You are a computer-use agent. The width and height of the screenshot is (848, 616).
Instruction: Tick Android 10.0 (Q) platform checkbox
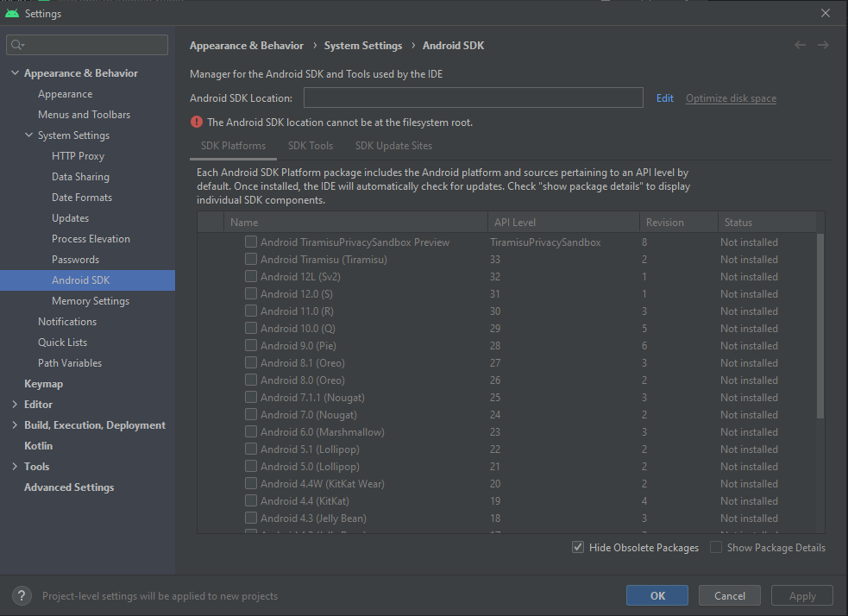pos(251,329)
